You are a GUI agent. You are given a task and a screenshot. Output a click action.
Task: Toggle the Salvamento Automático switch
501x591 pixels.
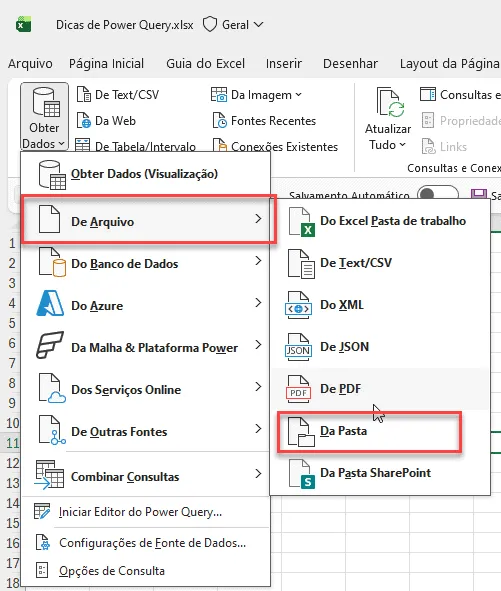438,194
